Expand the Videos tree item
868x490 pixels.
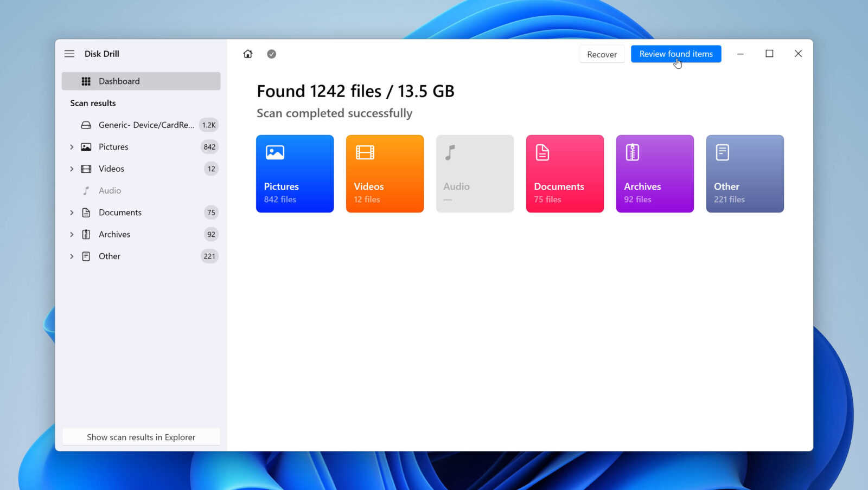72,169
